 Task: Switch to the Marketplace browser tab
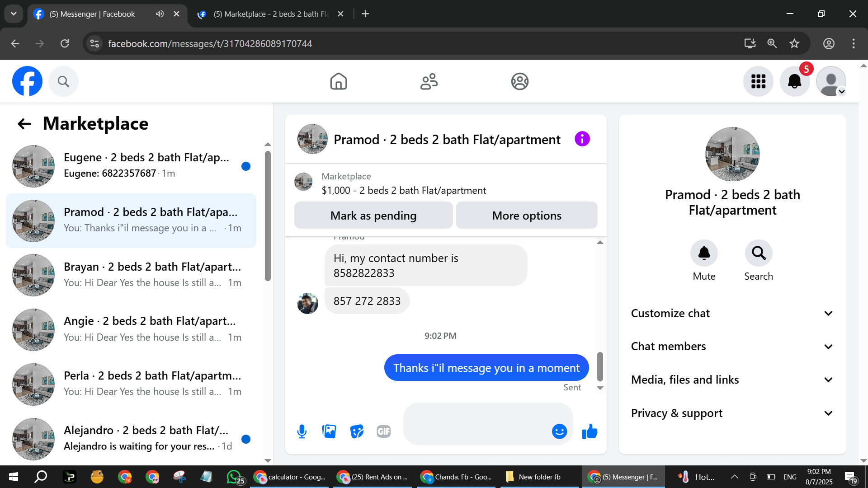point(271,14)
